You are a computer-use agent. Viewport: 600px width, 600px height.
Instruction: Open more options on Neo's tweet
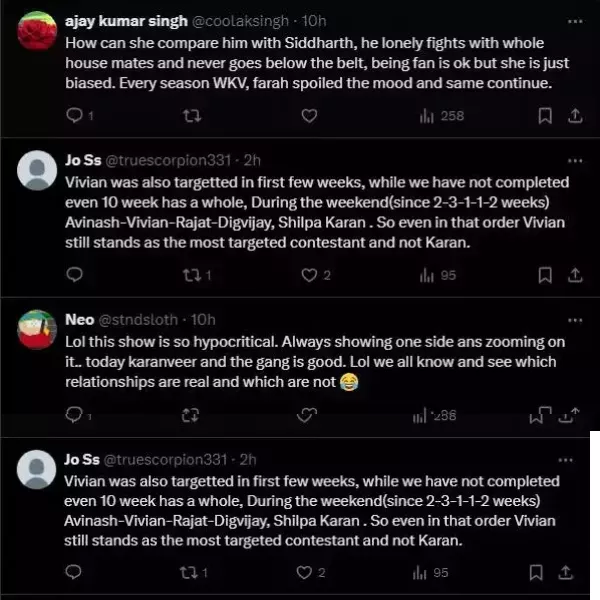click(575, 319)
